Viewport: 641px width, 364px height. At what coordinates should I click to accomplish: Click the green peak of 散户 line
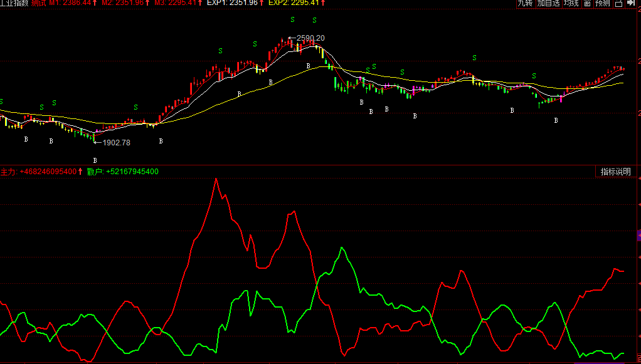342,248
